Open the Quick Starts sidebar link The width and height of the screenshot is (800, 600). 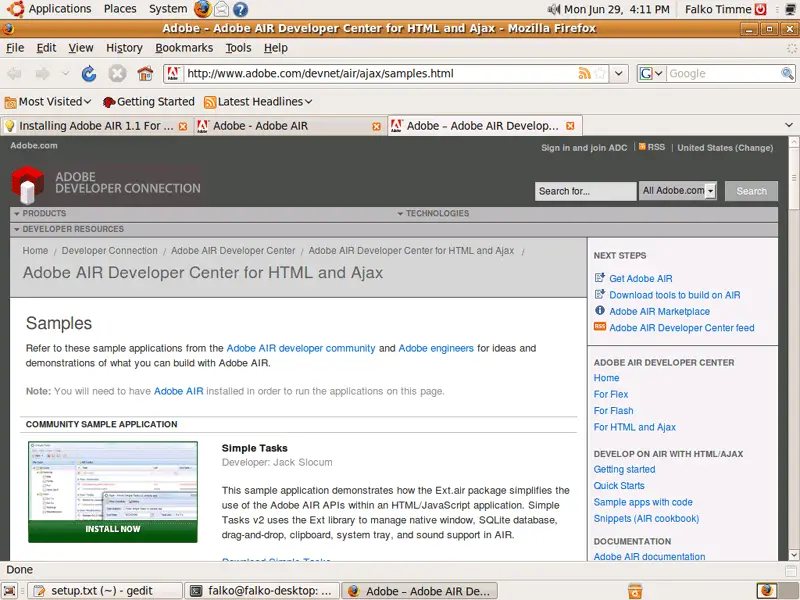pos(619,486)
